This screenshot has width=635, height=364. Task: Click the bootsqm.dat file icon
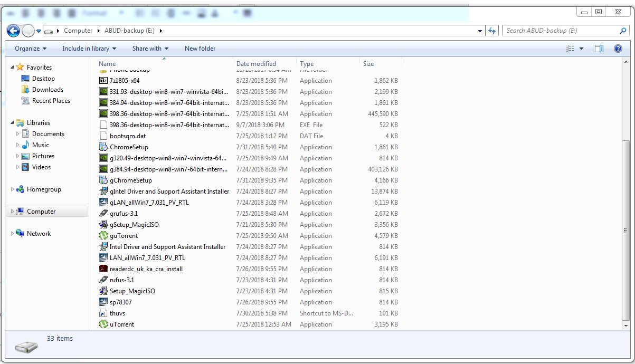(x=103, y=136)
